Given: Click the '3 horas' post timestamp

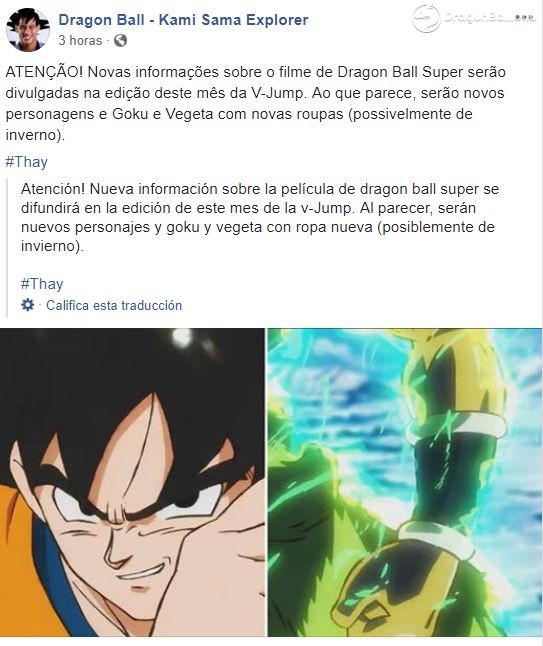Looking at the screenshot, I should (x=80, y=40).
